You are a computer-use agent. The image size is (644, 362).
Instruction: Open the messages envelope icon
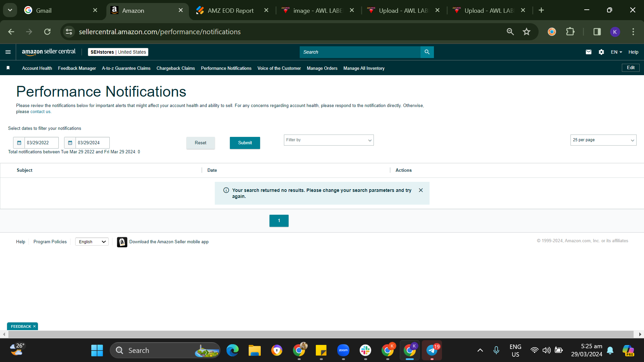[x=588, y=52]
